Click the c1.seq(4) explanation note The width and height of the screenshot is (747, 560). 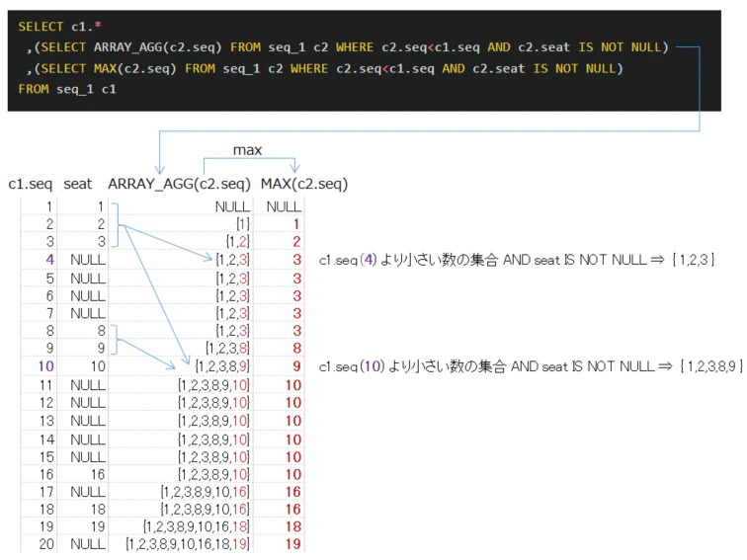[x=517, y=260]
